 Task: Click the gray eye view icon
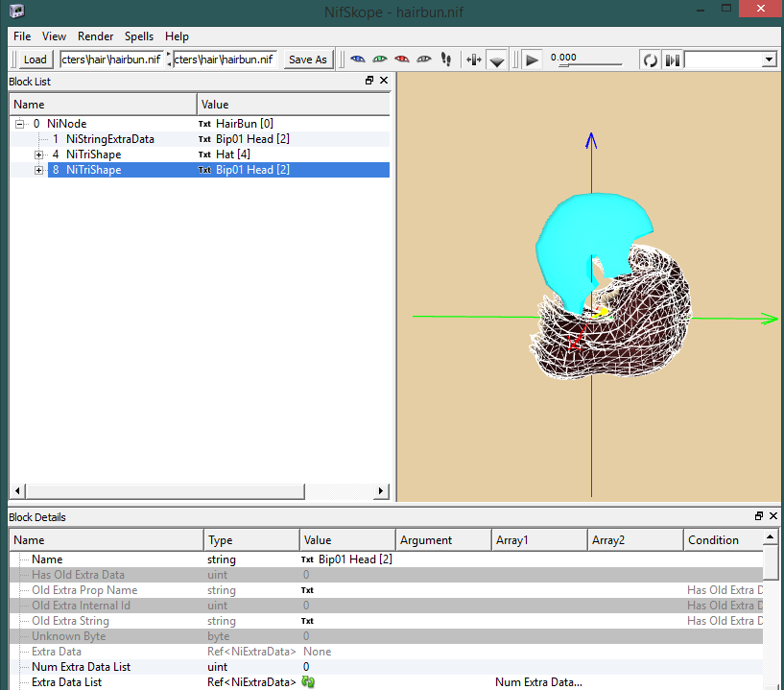[x=424, y=59]
